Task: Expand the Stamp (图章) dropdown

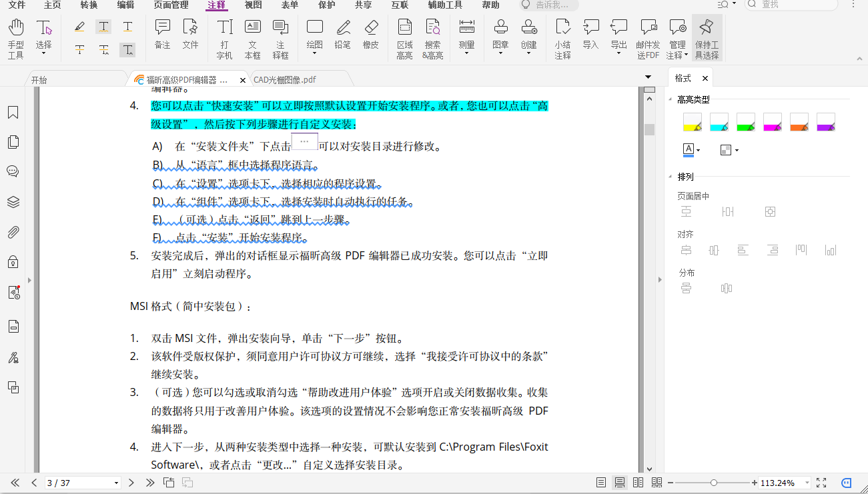Action: (x=500, y=53)
